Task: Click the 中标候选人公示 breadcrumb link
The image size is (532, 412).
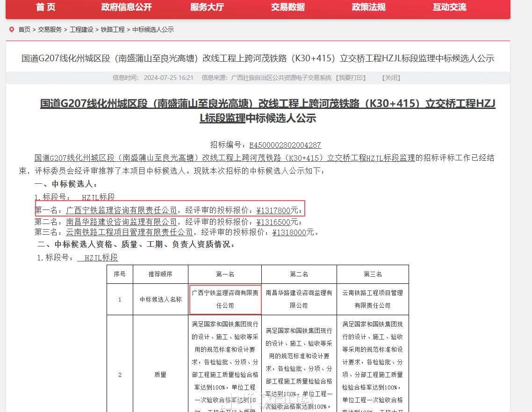Action: (x=153, y=30)
